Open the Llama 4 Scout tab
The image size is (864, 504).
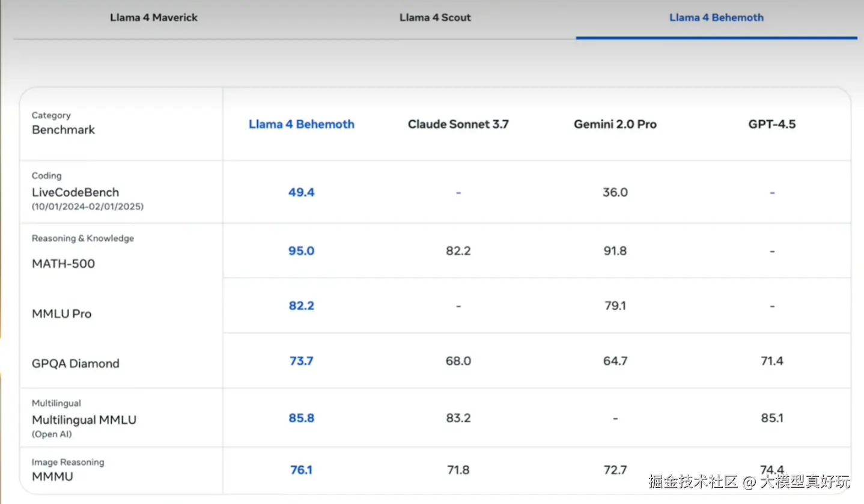[x=435, y=17]
